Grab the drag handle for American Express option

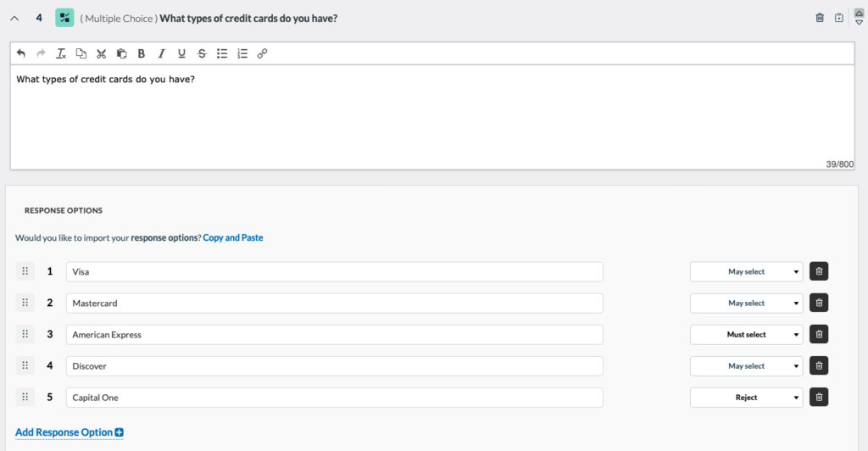25,334
